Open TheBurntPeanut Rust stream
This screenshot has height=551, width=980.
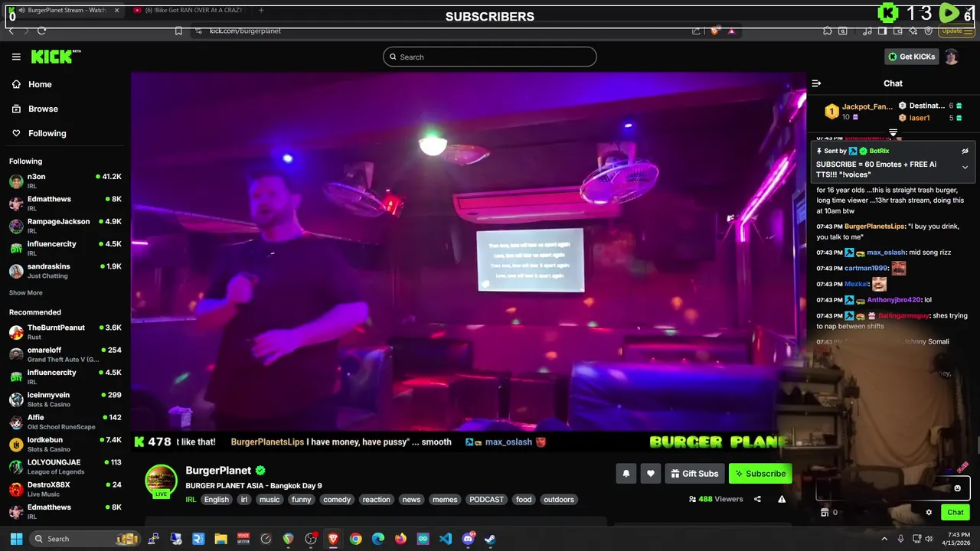tap(65, 332)
